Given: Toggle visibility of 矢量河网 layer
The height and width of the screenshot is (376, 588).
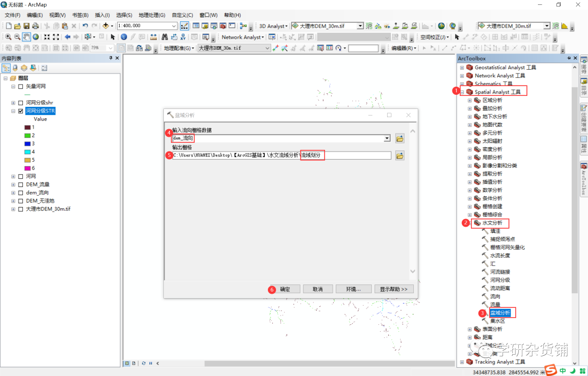Looking at the screenshot, I should click(21, 86).
